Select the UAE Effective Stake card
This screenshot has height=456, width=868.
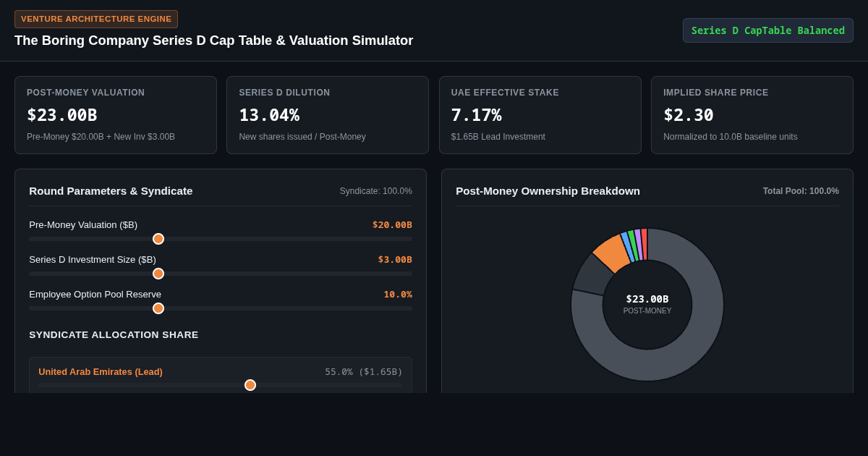coord(540,115)
